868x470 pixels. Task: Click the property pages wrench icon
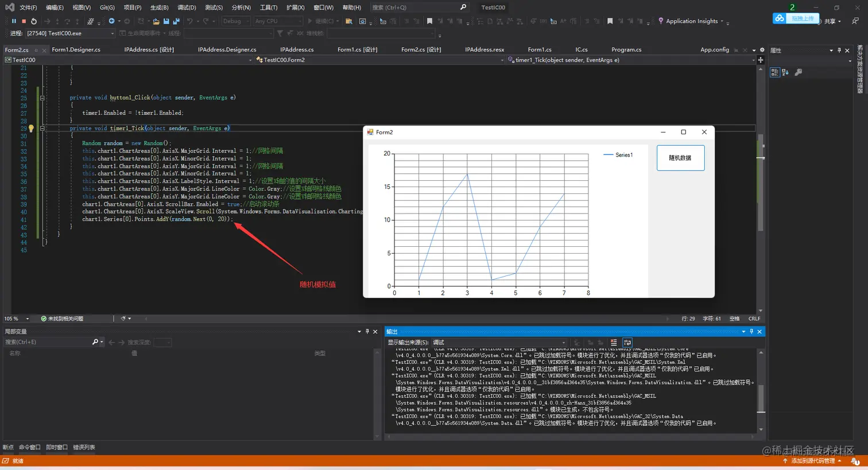click(798, 72)
